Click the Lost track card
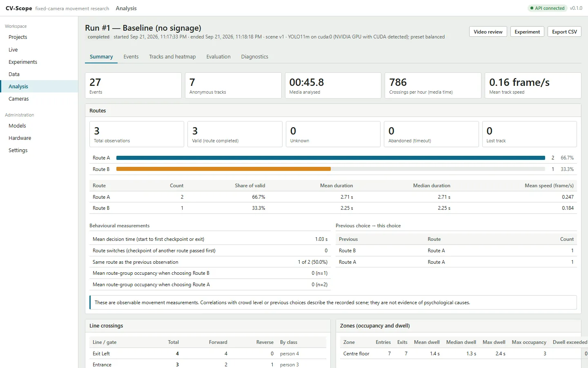Image resolution: width=588 pixels, height=368 pixels. 529,134
